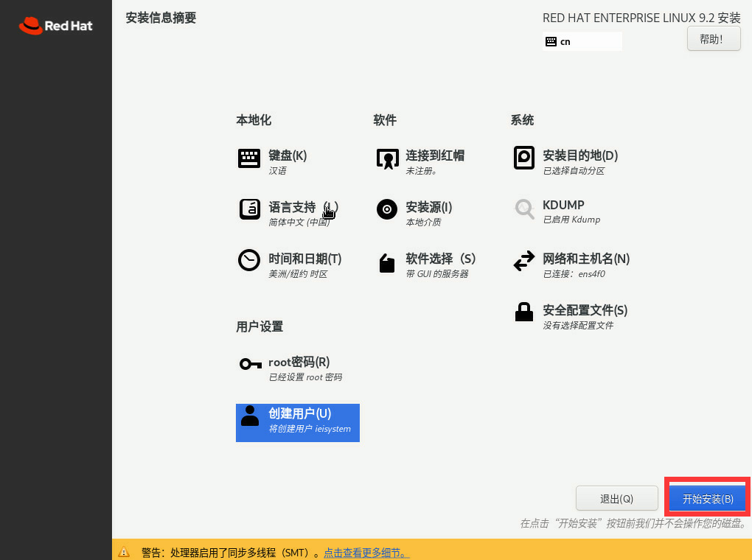Open language support via its icon
752x560 pixels.
[x=249, y=209]
